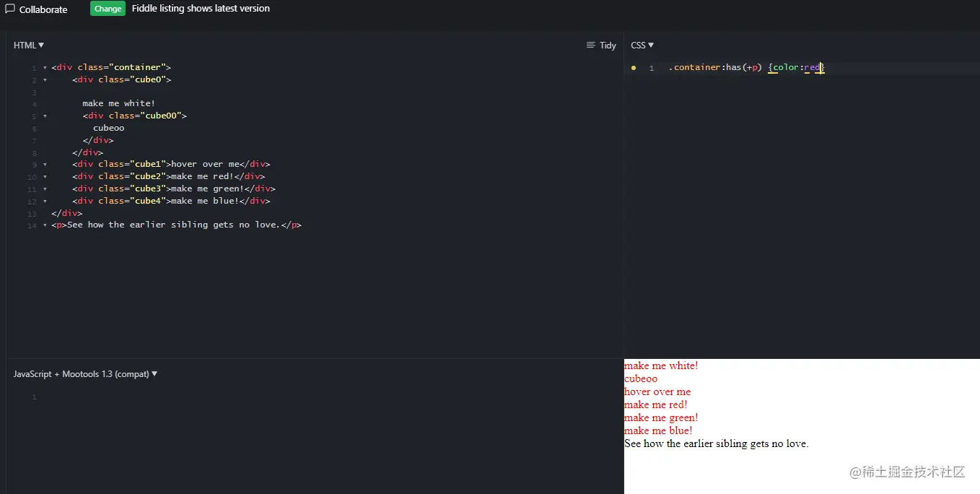The width and height of the screenshot is (980, 494).
Task: Click 'make me green!' in the result pane
Action: pos(661,417)
